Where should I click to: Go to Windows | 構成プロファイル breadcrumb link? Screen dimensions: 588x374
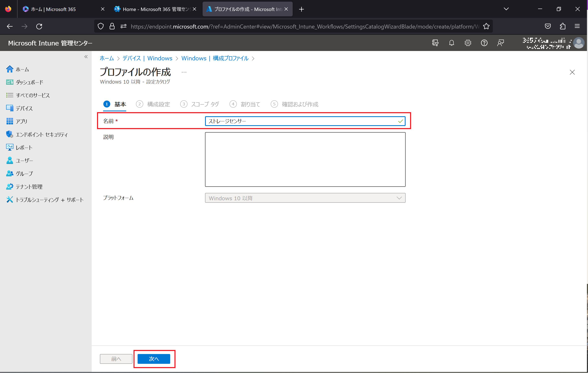coord(215,58)
